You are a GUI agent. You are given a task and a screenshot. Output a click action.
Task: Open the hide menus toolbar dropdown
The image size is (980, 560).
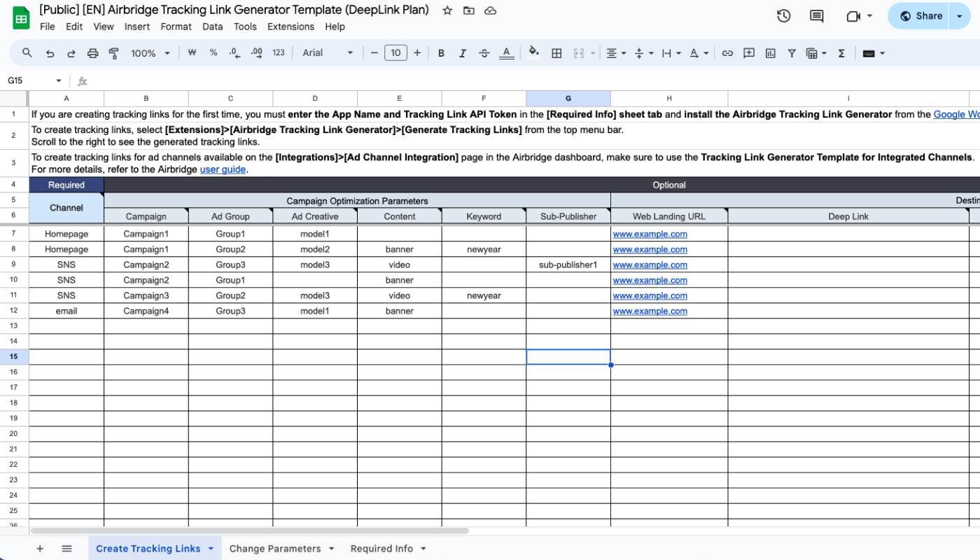point(874,53)
